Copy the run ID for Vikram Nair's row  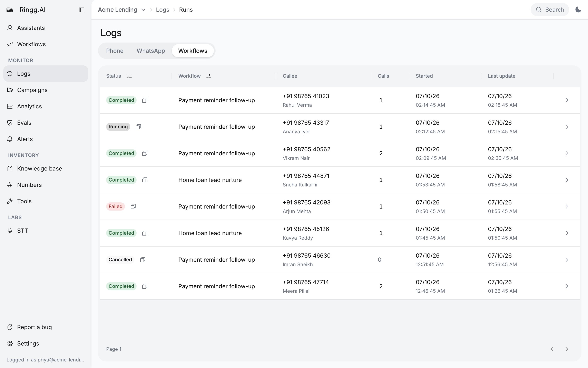click(x=145, y=153)
